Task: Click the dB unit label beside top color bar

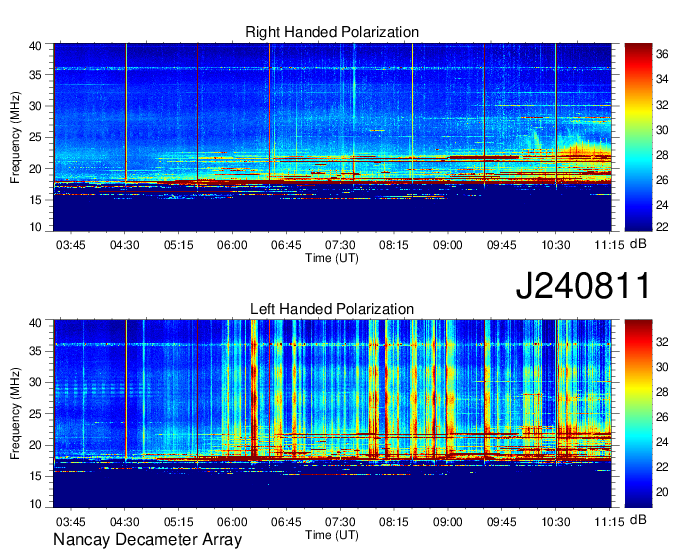Action: click(638, 244)
